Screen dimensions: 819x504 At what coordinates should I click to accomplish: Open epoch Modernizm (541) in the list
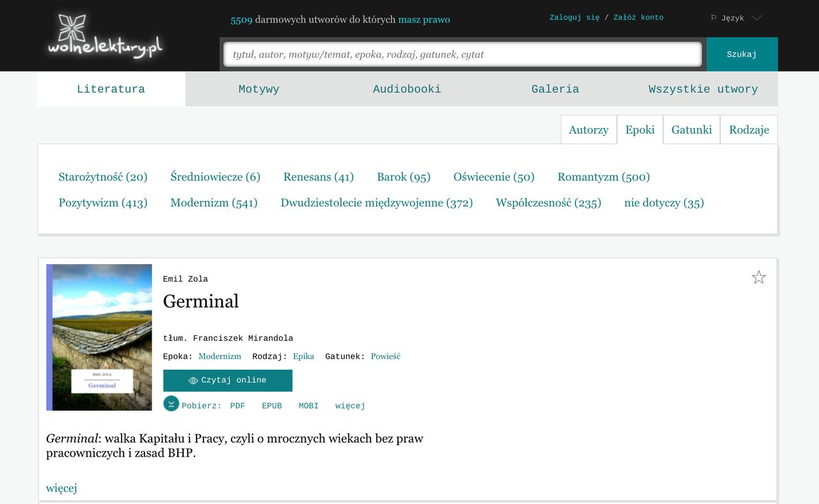[x=214, y=203]
